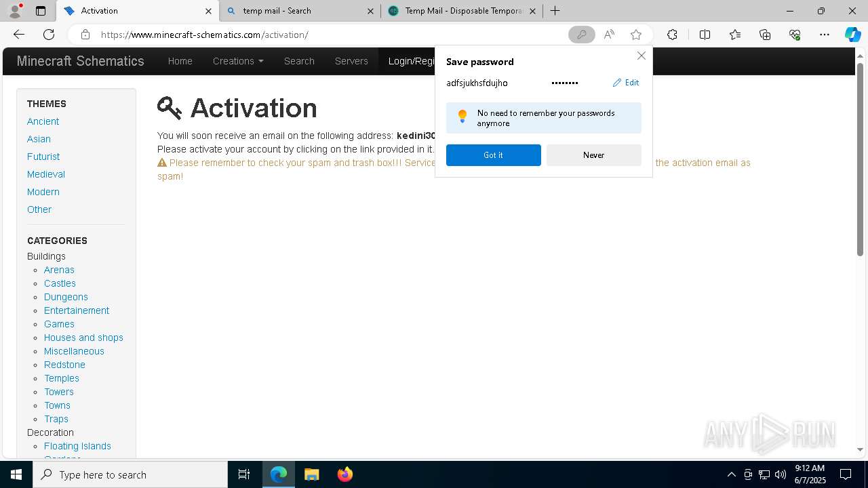The width and height of the screenshot is (868, 488).
Task: Open File Explorer from the taskbar
Action: point(311,474)
